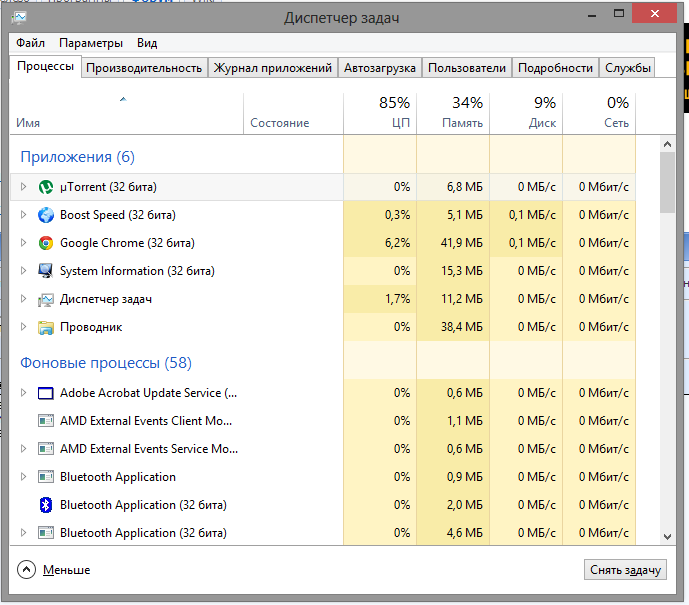Viewport: 689px width, 605px height.
Task: Open the Автозагрузка tab
Action: (379, 68)
